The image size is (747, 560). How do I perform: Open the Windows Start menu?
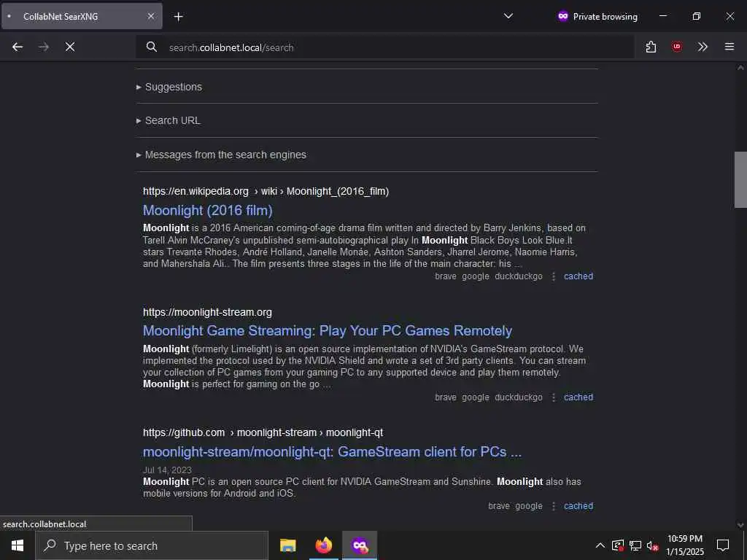[x=18, y=545]
